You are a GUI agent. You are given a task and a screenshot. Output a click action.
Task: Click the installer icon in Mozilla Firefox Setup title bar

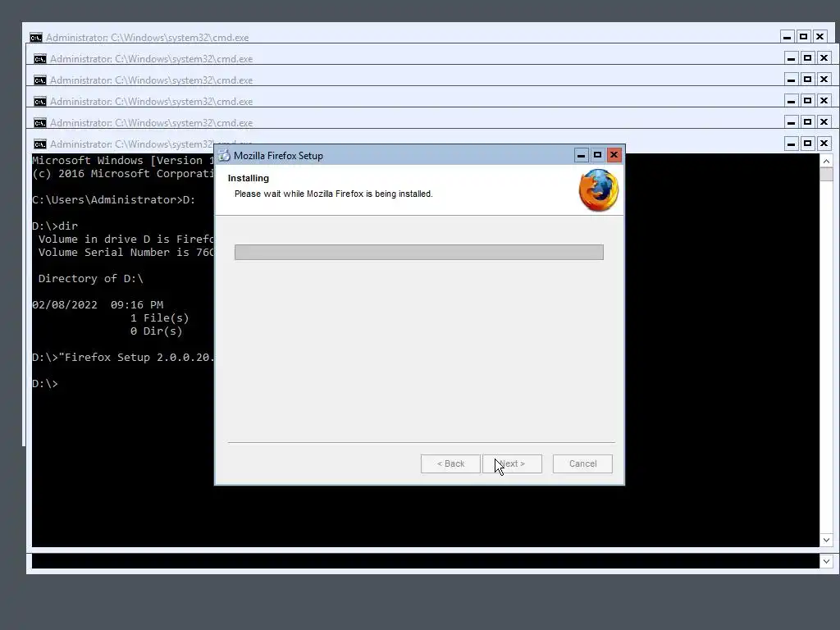pos(224,155)
